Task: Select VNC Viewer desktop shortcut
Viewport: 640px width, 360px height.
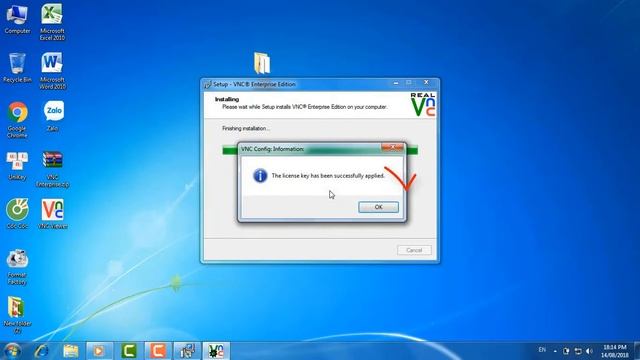Action: click(x=52, y=214)
